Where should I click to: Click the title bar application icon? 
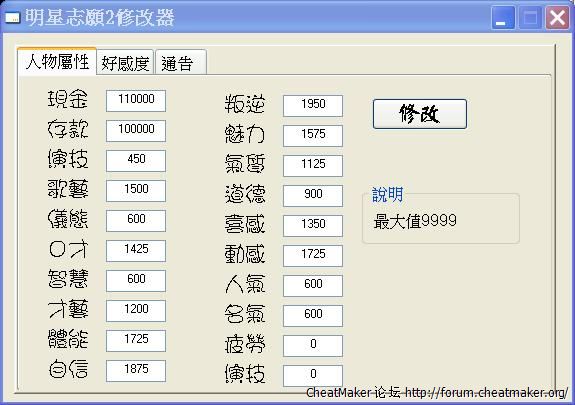coord(12,17)
